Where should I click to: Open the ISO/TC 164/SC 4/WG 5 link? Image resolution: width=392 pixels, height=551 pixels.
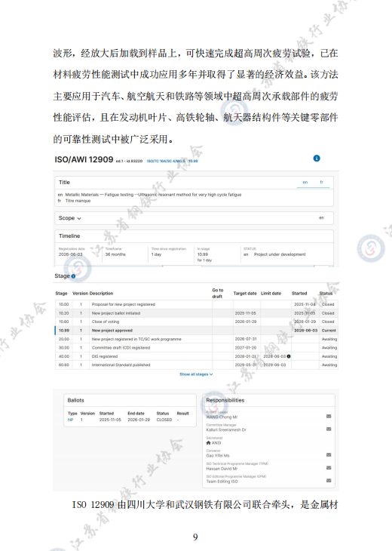point(166,162)
